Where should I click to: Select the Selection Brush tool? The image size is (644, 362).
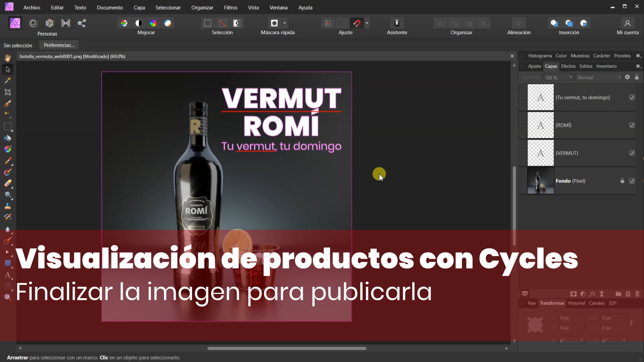coord(8,104)
